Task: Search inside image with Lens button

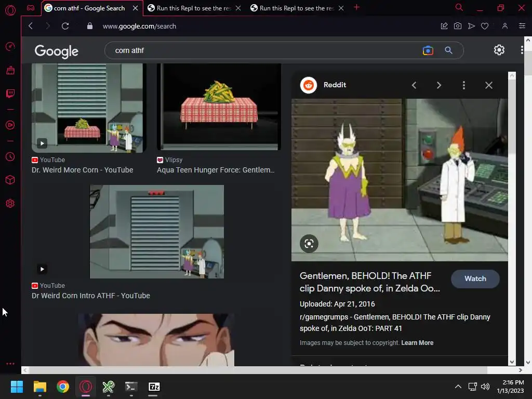Action: pyautogui.click(x=309, y=244)
